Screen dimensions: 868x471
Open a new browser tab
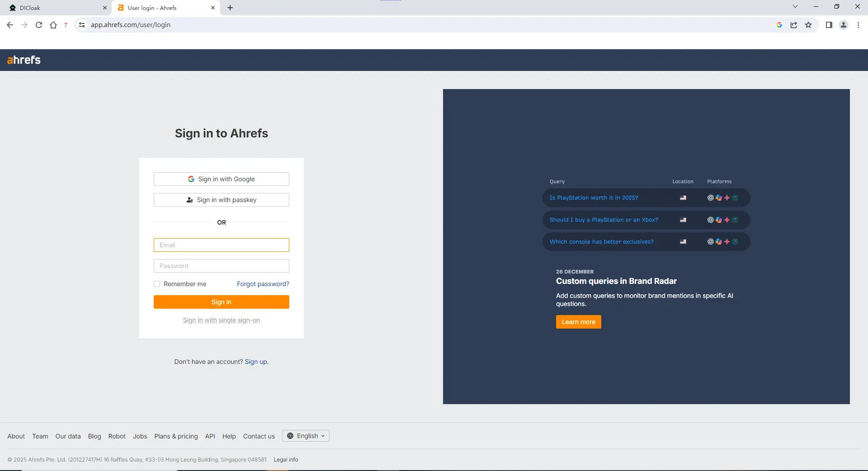(230, 8)
